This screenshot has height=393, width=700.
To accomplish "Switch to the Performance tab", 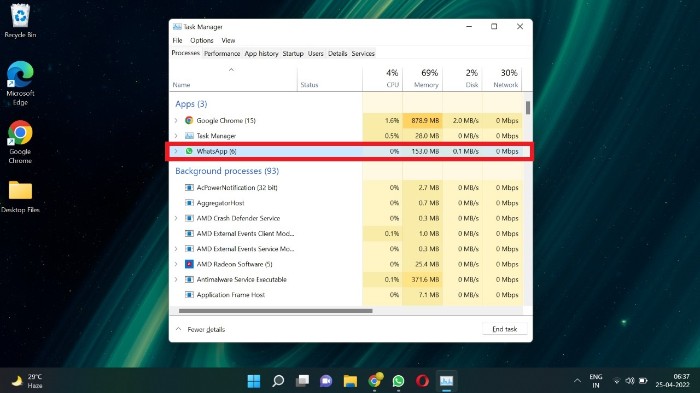I will 222,54.
